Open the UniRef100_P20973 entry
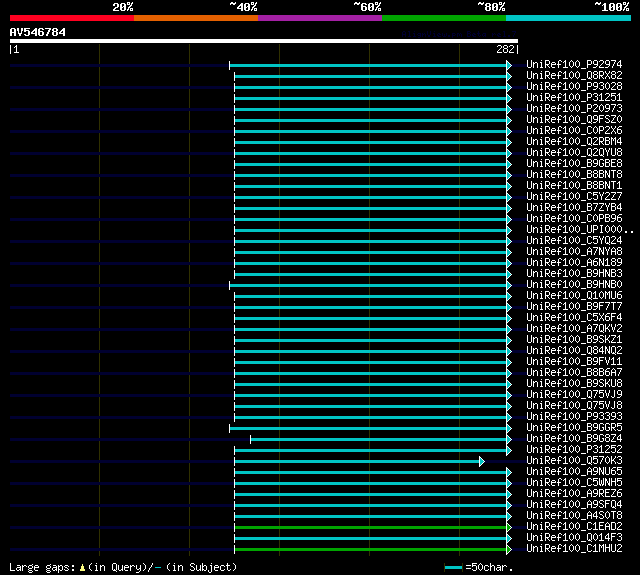The width and height of the screenshot is (640, 575). click(574, 109)
